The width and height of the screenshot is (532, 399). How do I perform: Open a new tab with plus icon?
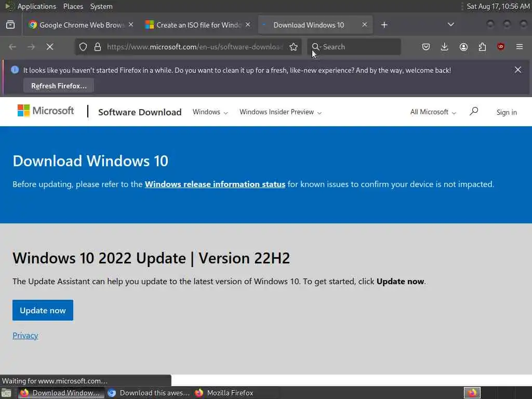coord(384,25)
